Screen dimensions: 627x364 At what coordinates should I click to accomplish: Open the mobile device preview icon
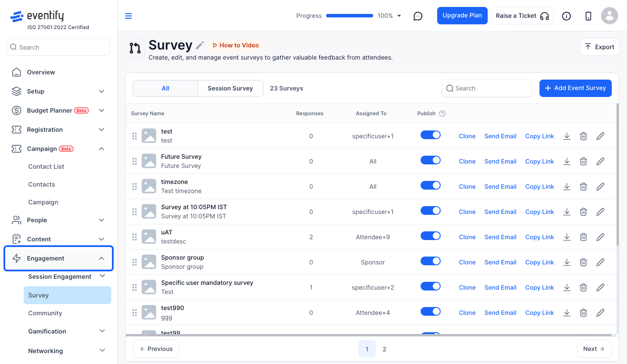coord(588,16)
